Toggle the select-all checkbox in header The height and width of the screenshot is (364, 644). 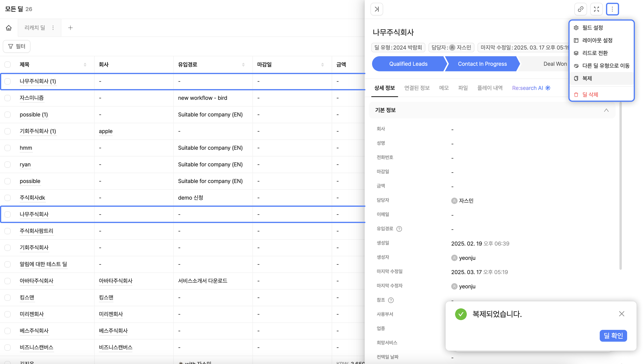(x=8, y=65)
